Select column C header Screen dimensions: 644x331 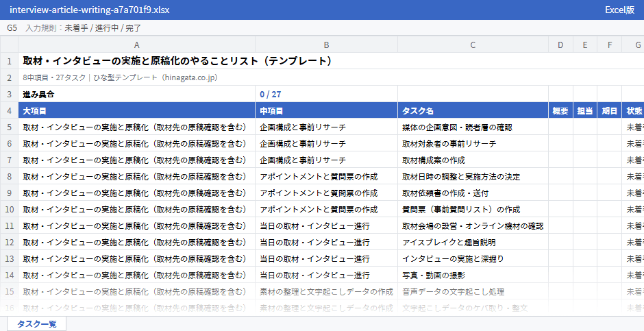click(x=473, y=45)
